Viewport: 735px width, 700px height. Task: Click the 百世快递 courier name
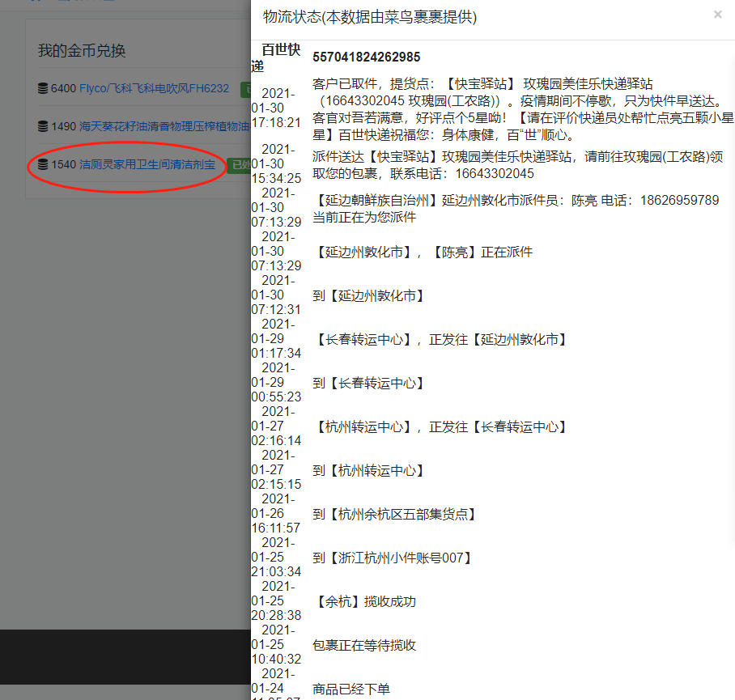[x=275, y=57]
